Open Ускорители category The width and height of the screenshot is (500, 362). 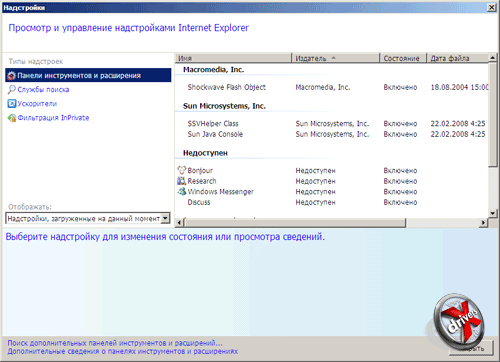(x=37, y=104)
